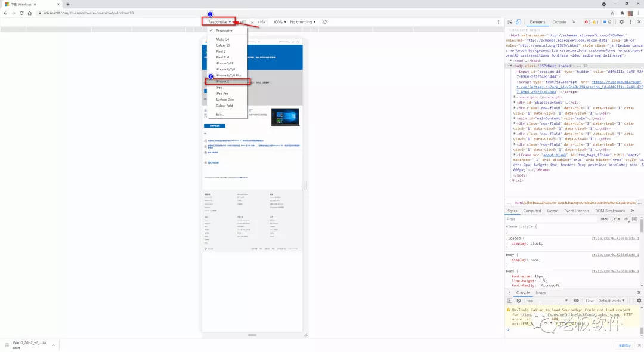Toggle the :hov element state pane
644x352 pixels.
coord(604,219)
